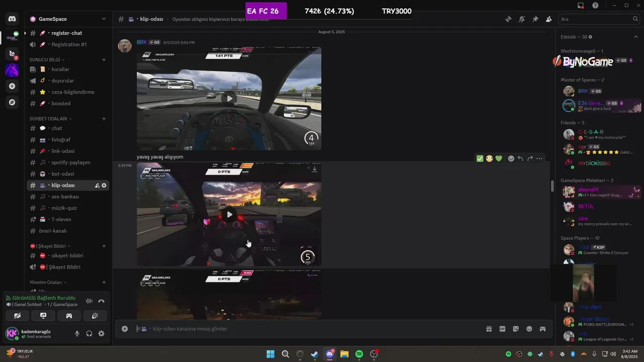The height and width of the screenshot is (362, 644).
Task: Open sticker picker in message bar
Action: click(516, 329)
